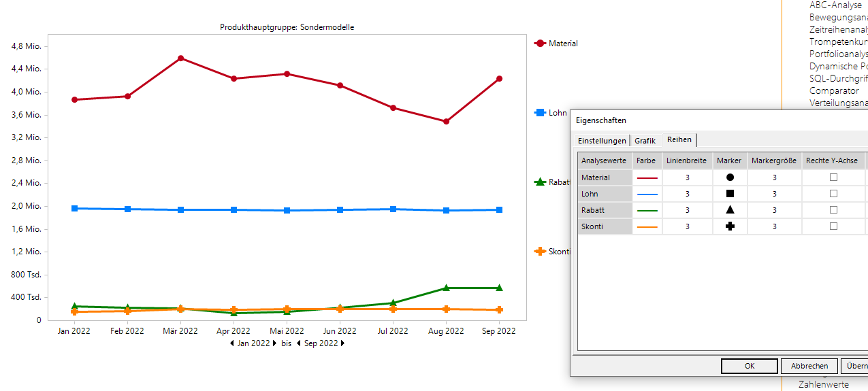
Task: Enable Rechte Y-Achse for Material
Action: click(833, 177)
